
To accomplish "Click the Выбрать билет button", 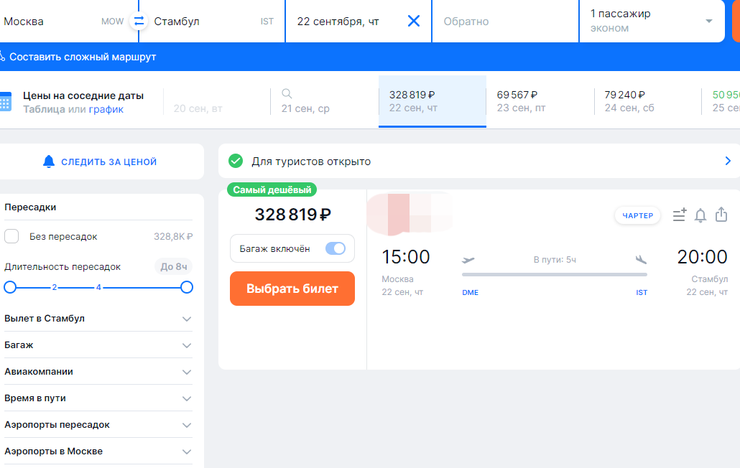I will tap(292, 289).
